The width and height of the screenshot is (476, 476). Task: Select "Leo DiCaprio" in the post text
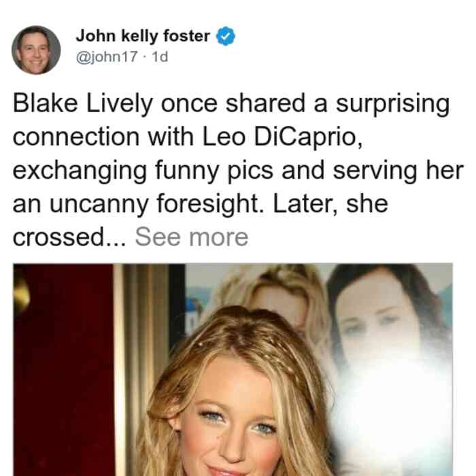coord(282,137)
